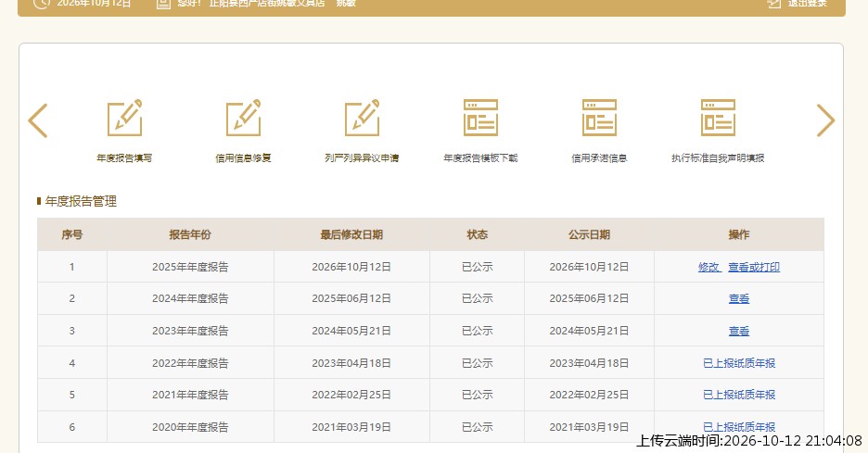Click 已公示 status of 2024 report
The height and width of the screenshot is (453, 868).
478,298
